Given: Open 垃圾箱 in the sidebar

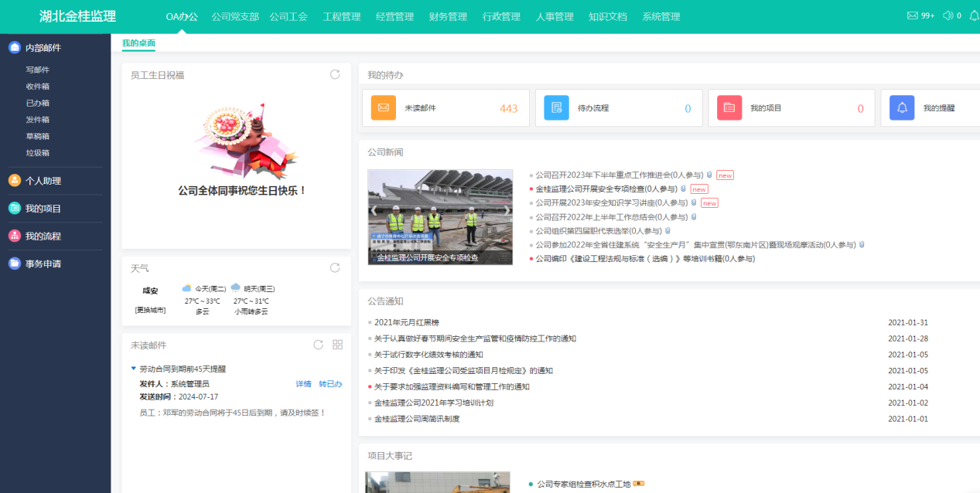Looking at the screenshot, I should coord(37,153).
